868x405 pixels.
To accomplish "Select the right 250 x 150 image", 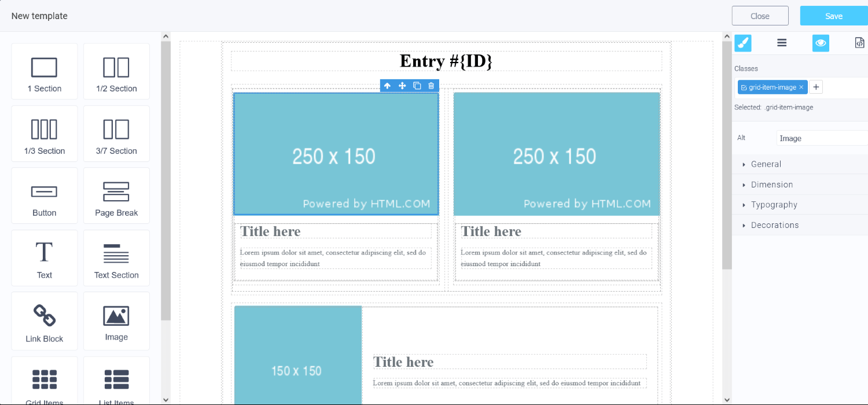I will point(557,154).
